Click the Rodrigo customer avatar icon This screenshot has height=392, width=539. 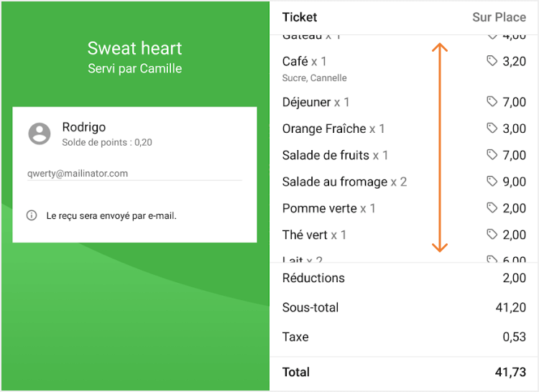pos(40,134)
